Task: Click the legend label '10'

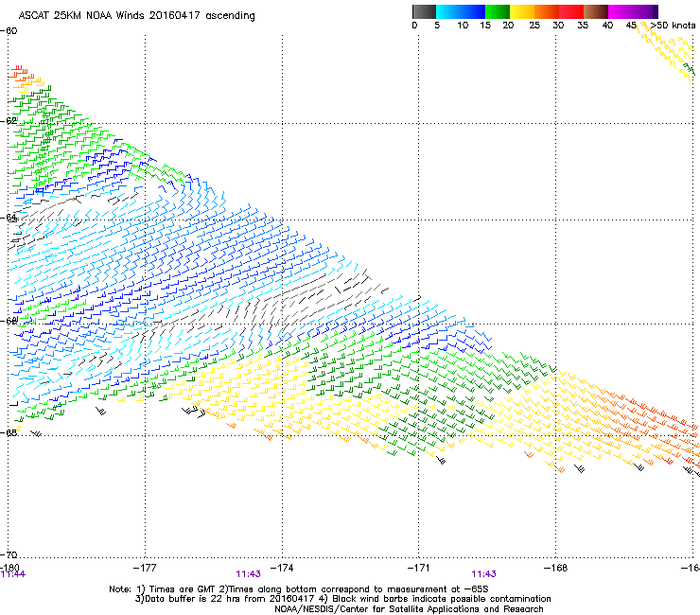Action: [463, 26]
